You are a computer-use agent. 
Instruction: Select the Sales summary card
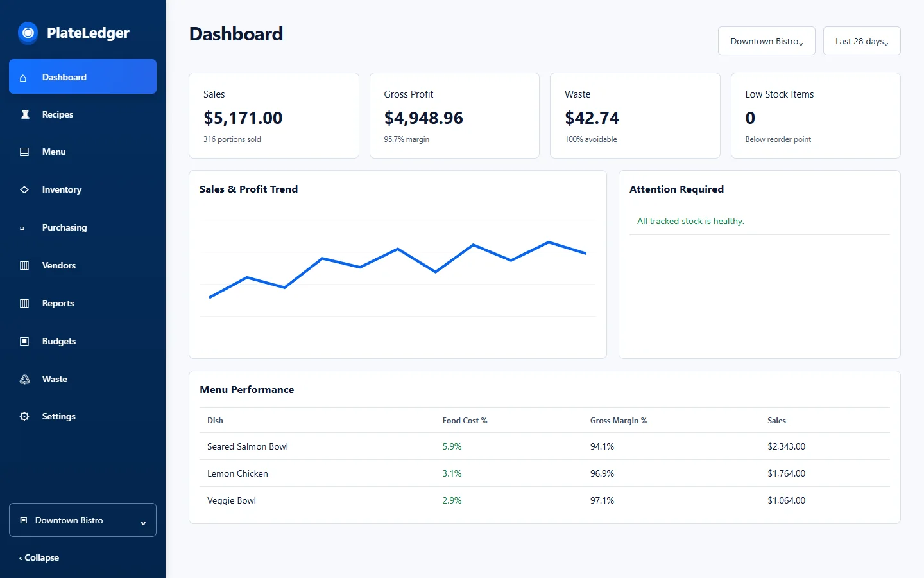tap(274, 116)
